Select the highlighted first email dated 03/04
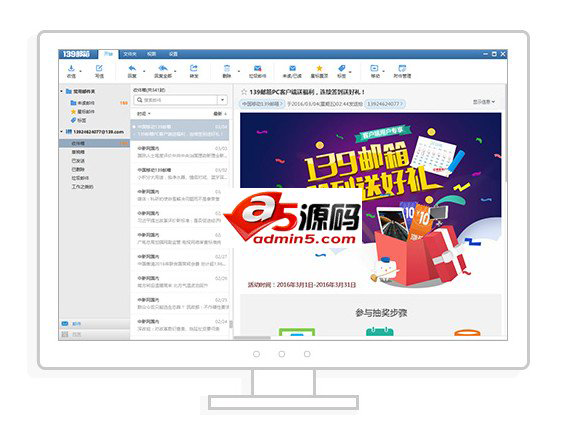This screenshot has width=584, height=436. pyautogui.click(x=180, y=130)
